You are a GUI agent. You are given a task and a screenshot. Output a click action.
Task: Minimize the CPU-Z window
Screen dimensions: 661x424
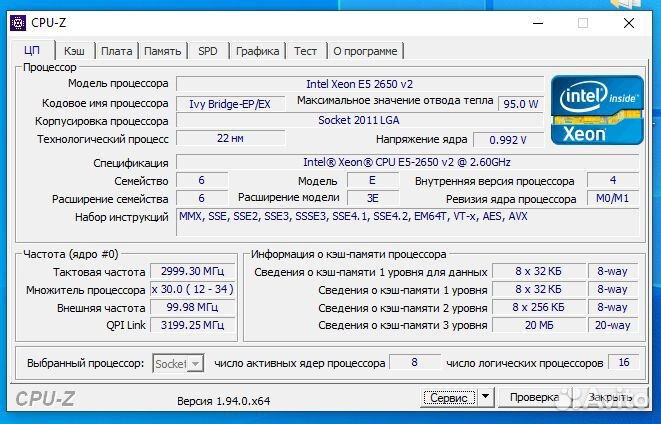(538, 23)
